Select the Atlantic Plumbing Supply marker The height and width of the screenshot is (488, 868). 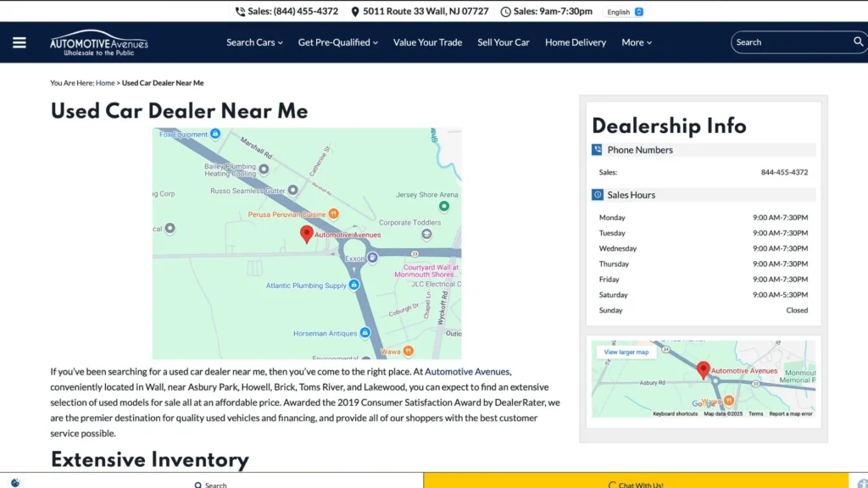click(353, 285)
